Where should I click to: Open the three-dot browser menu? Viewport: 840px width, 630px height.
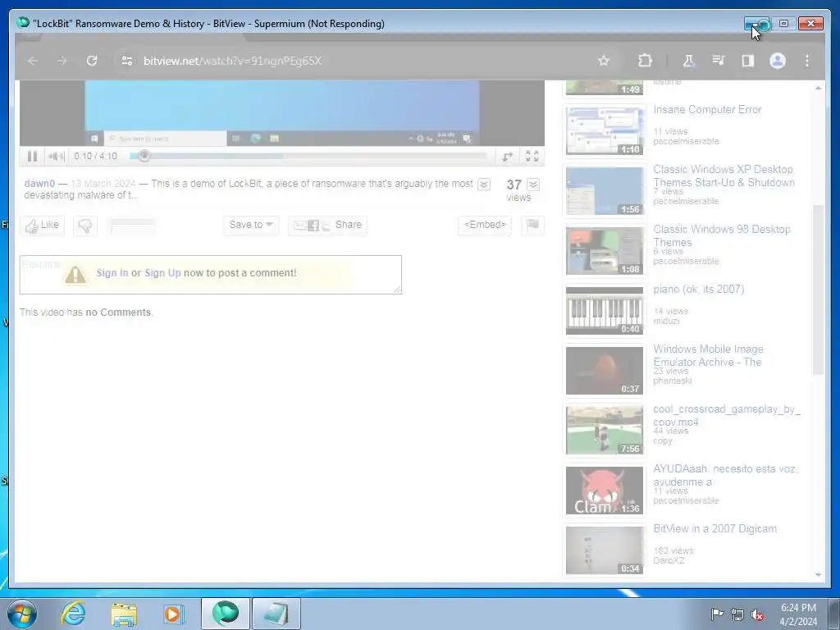click(807, 61)
